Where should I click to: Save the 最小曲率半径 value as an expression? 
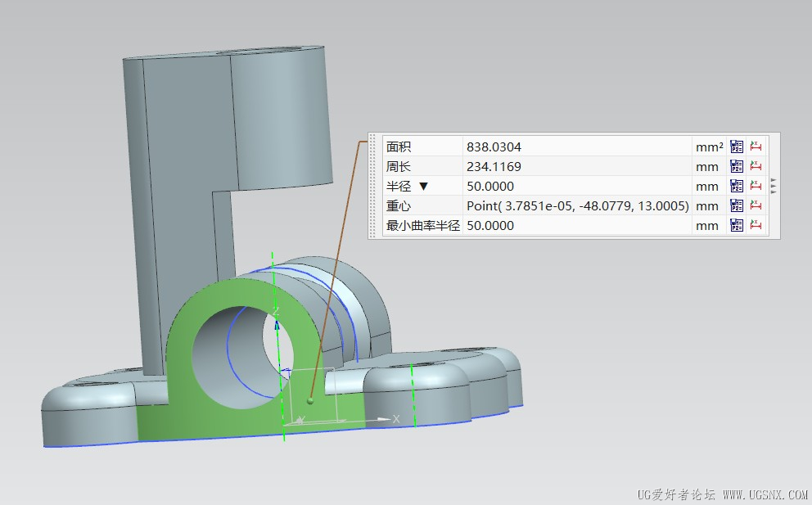coord(737,225)
